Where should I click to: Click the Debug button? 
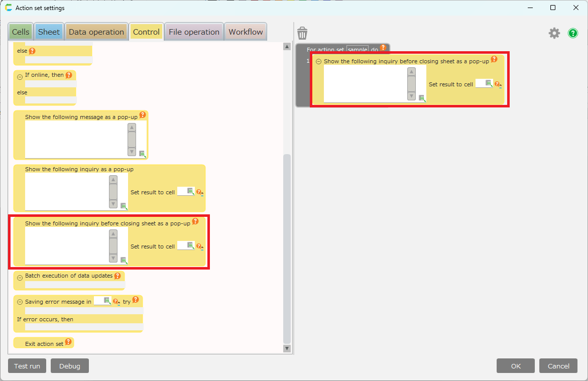[70, 366]
